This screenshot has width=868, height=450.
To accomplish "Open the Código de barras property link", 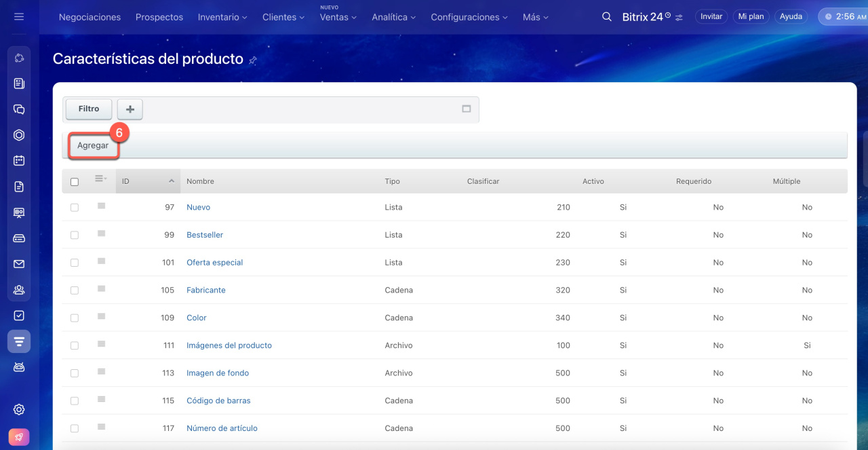I will [x=218, y=400].
